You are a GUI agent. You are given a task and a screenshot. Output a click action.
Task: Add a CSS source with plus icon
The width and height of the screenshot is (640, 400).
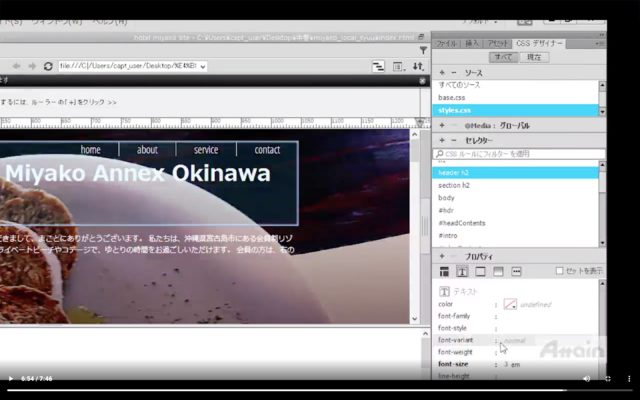[x=442, y=73]
